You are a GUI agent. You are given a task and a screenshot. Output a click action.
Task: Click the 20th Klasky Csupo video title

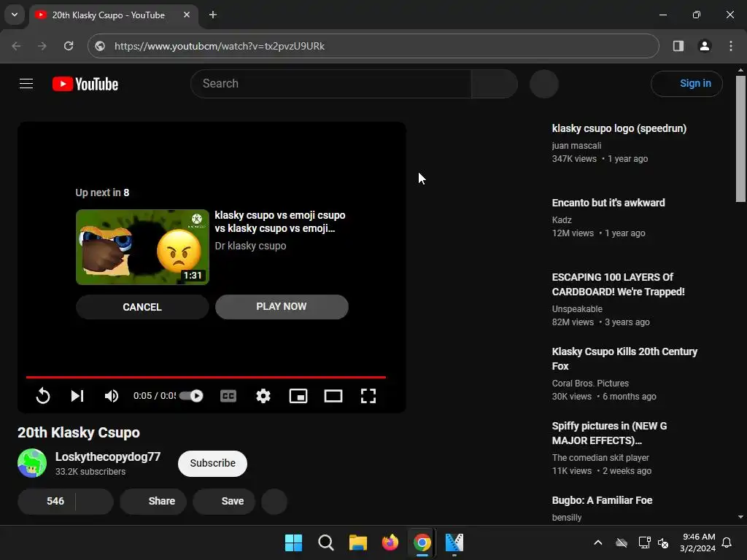tap(79, 432)
